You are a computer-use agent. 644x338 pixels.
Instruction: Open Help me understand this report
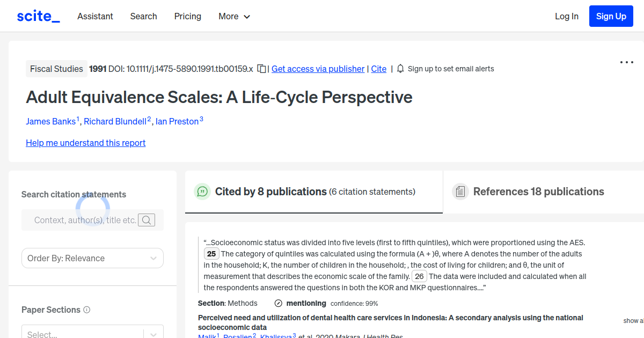tap(85, 143)
